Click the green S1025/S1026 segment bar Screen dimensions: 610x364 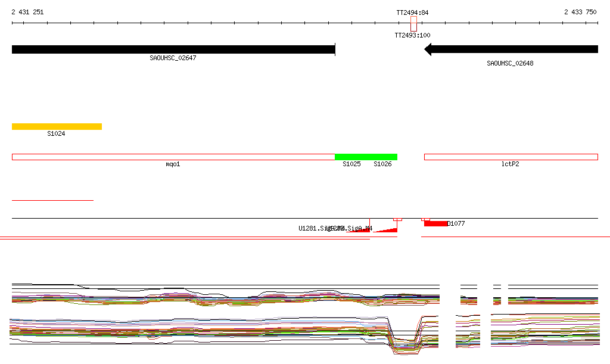click(x=366, y=157)
